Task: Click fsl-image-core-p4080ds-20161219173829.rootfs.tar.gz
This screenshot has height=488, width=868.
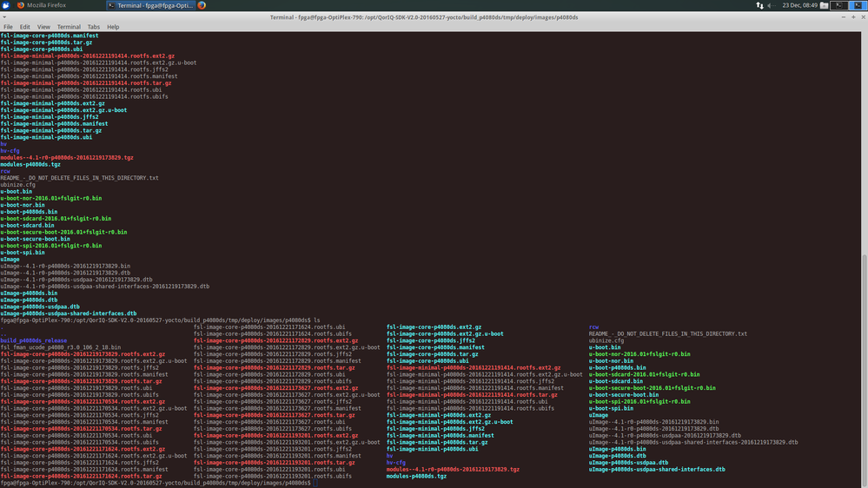Action: [82, 381]
